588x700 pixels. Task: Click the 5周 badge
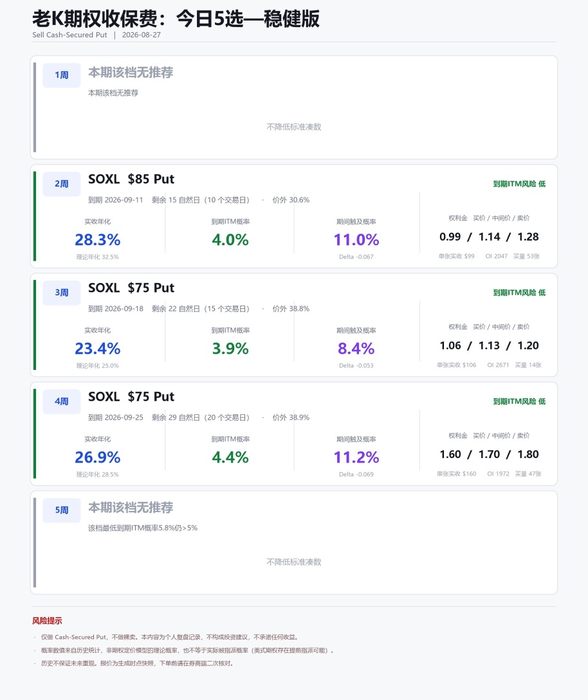62,510
